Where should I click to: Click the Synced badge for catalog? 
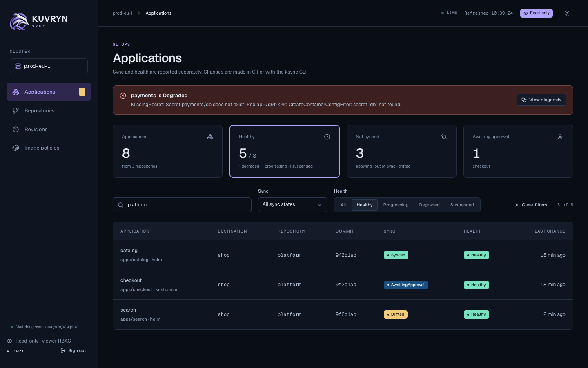396,255
